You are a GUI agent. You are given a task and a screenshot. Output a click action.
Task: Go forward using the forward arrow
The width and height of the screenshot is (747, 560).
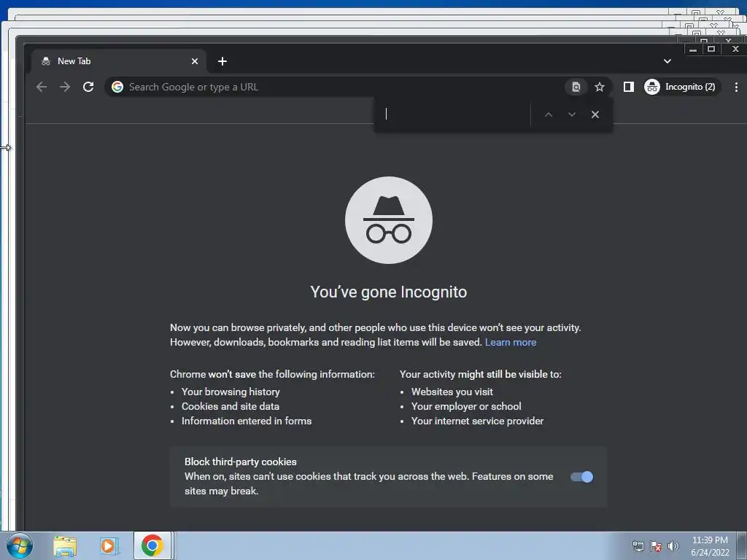[x=65, y=87]
